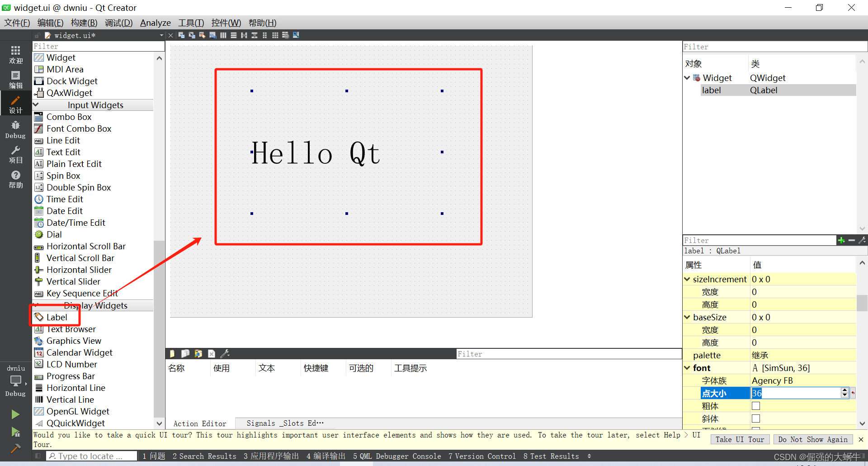Collapse the Widget item in object inspector
Screen dimensions: 868x466
click(687, 77)
